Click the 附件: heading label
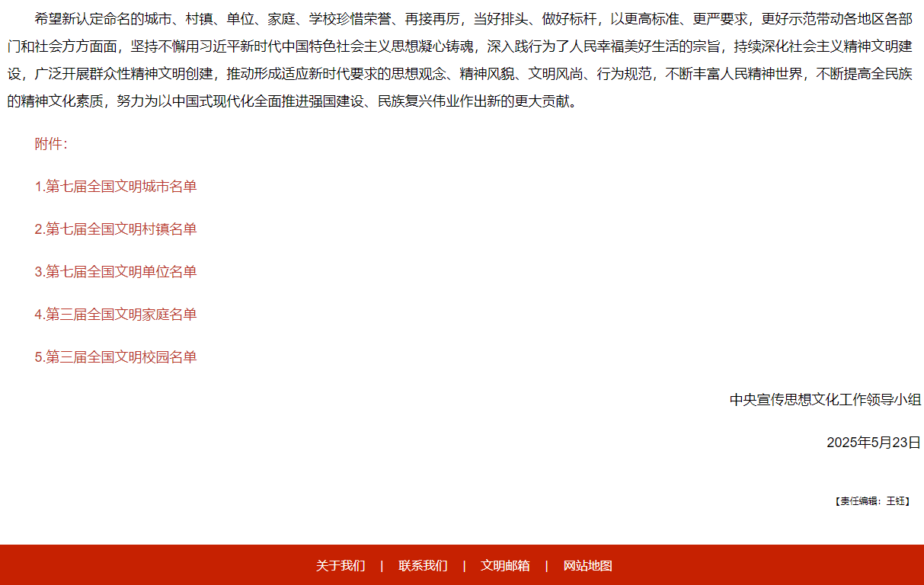 coord(51,144)
